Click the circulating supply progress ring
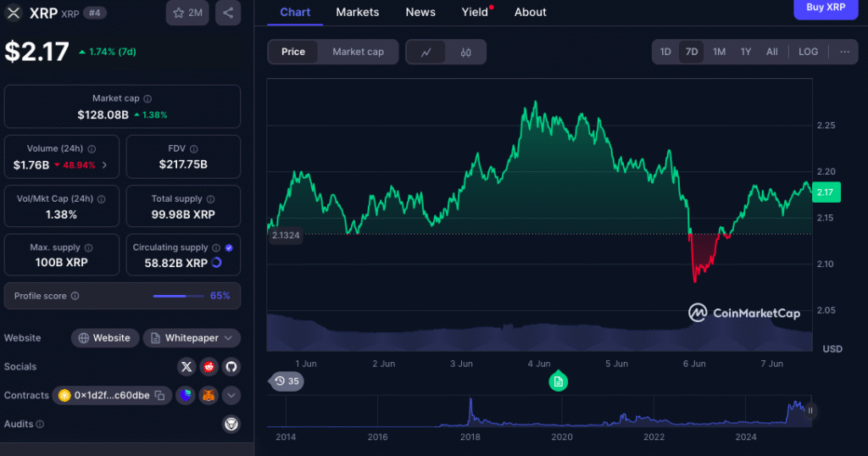The width and height of the screenshot is (868, 456). [x=216, y=263]
